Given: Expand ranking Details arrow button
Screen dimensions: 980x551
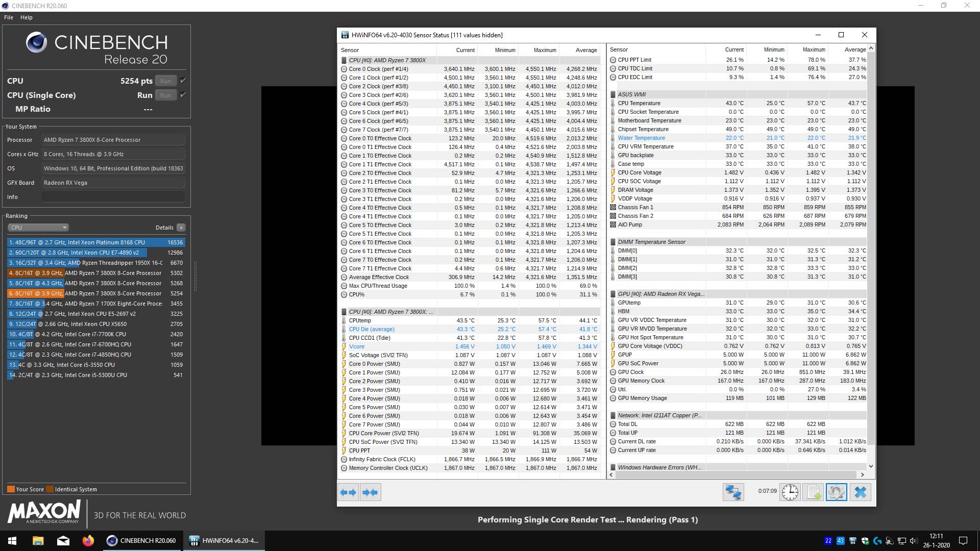Looking at the screenshot, I should pyautogui.click(x=181, y=228).
